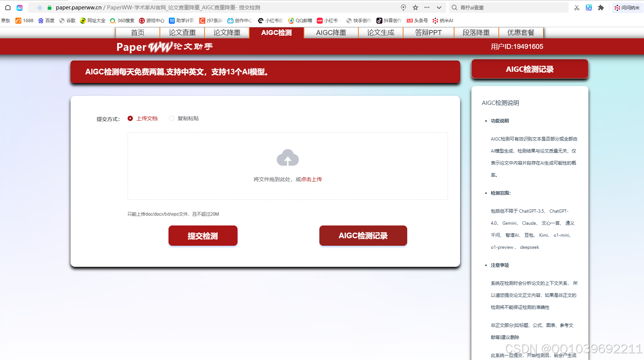Bookmark this page with the star icon
This screenshot has height=360, width=644.
tap(415, 7)
